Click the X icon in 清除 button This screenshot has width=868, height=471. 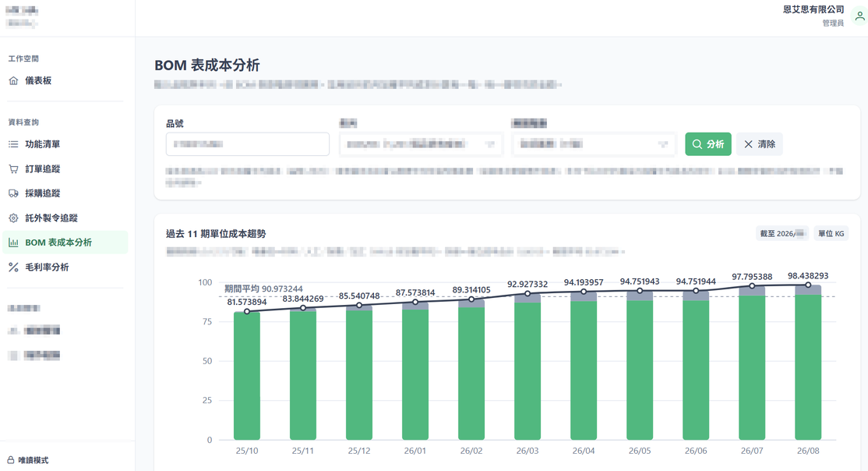(x=749, y=144)
